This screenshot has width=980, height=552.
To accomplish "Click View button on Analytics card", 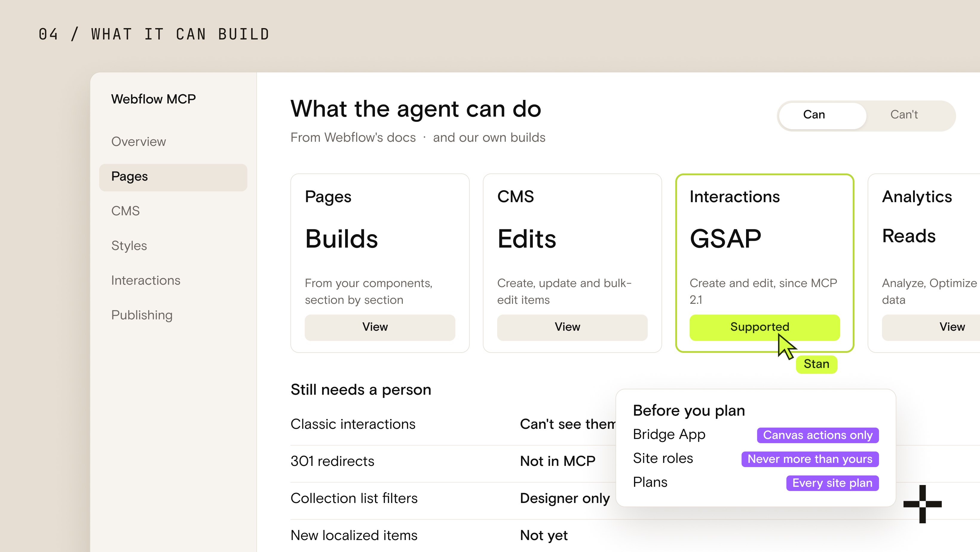I will point(931,327).
